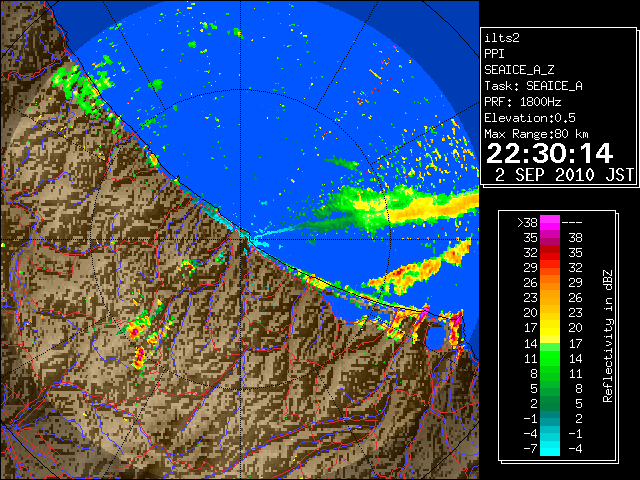Image resolution: width=640 pixels, height=480 pixels.
Task: Click the '---' legend entry
Action: [x=572, y=223]
